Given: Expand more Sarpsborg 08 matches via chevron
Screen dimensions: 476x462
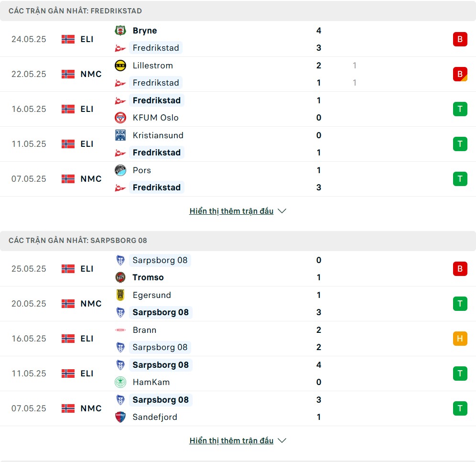Looking at the screenshot, I should [x=282, y=440].
